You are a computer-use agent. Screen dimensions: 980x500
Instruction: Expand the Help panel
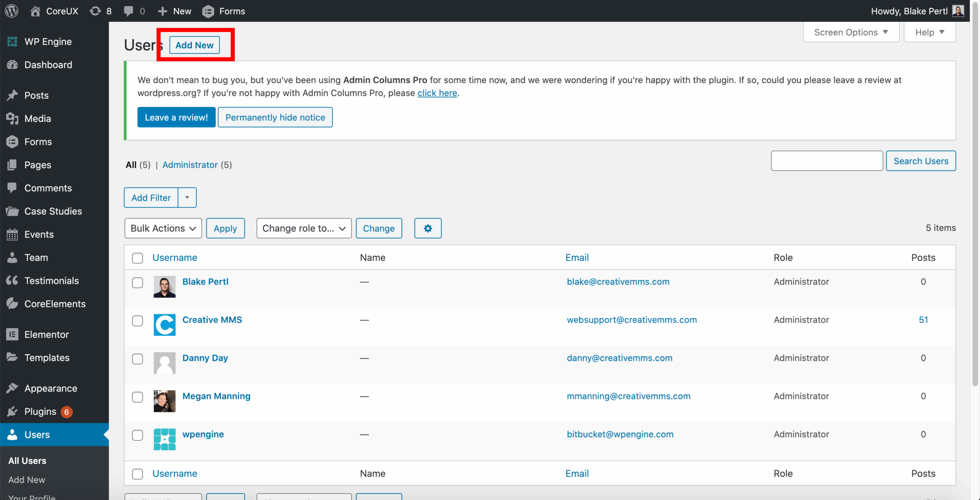click(930, 32)
